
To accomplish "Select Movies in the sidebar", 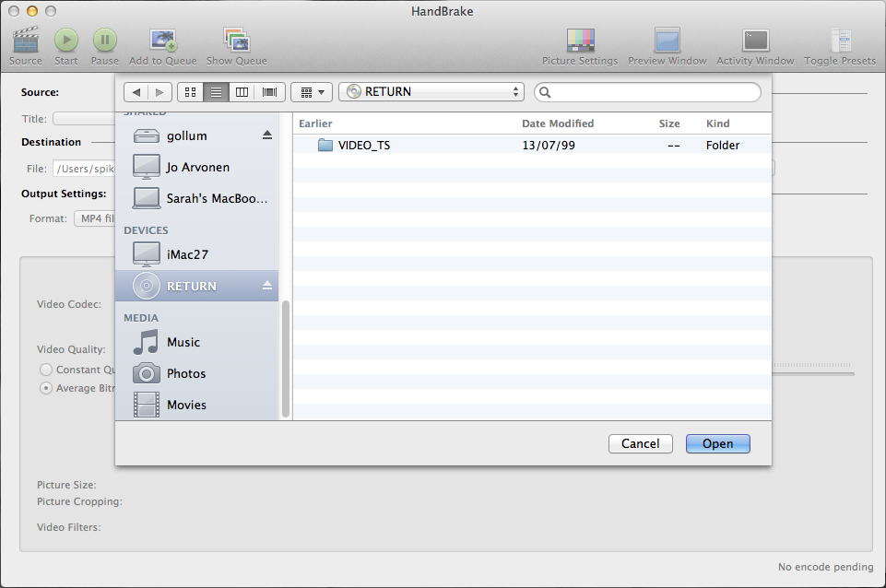I will pyautogui.click(x=186, y=405).
